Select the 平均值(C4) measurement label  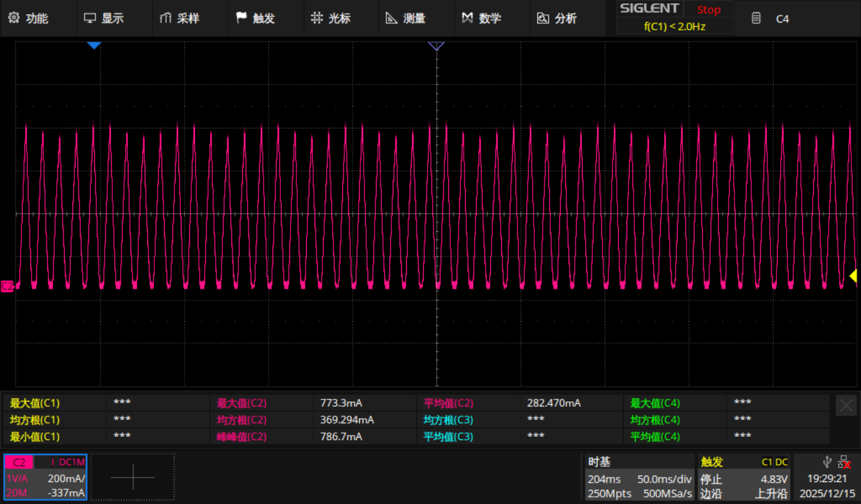click(655, 437)
